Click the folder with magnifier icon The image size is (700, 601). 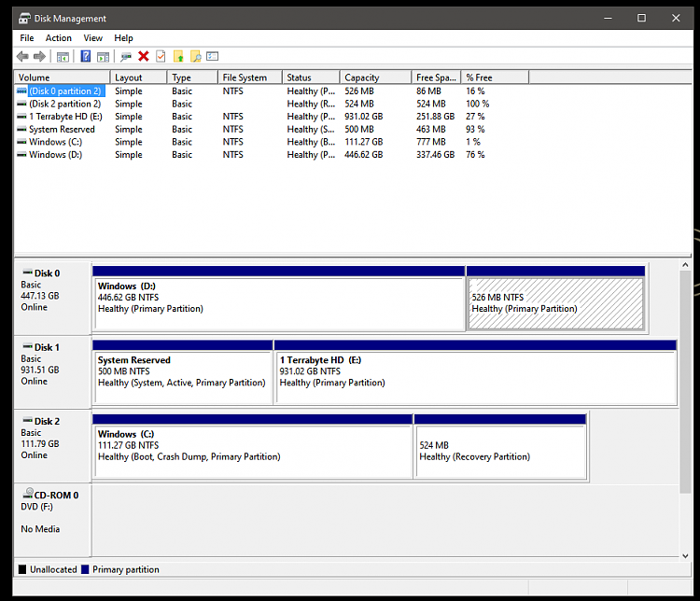pos(196,56)
